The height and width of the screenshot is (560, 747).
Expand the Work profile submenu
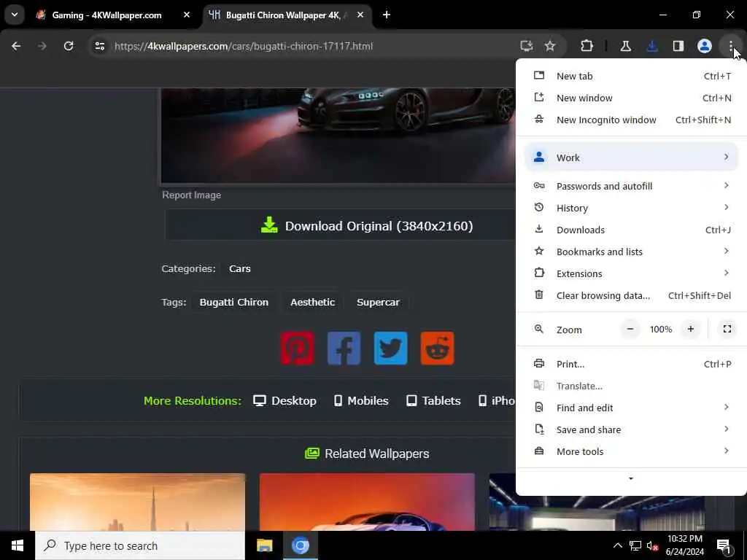pos(631,157)
